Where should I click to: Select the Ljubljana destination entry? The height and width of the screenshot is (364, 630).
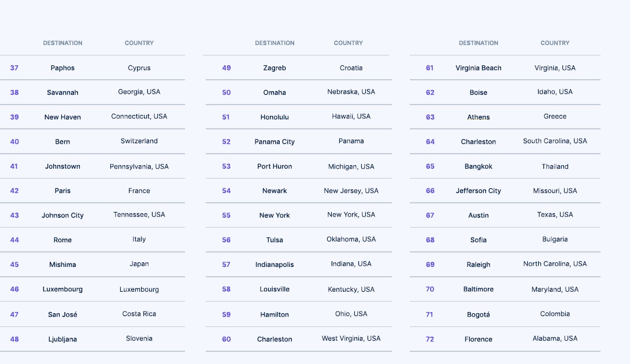click(62, 339)
